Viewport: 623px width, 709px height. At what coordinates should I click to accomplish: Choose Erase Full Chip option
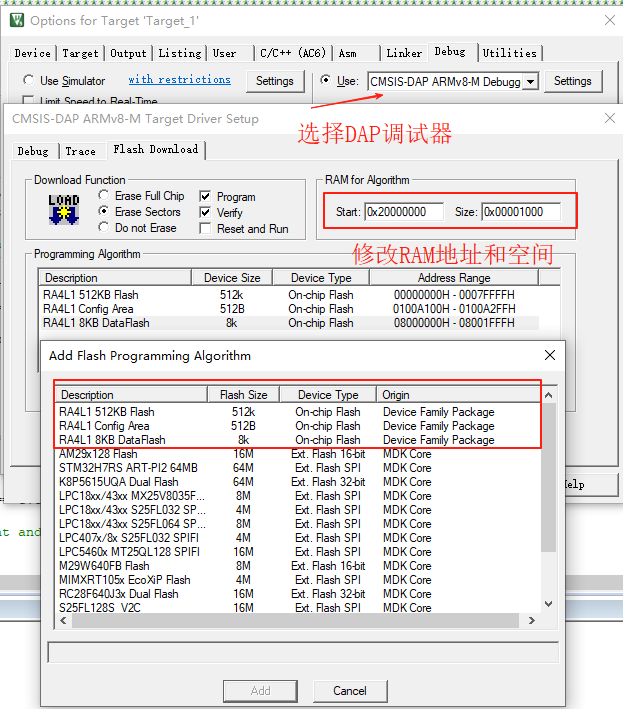[x=104, y=195]
